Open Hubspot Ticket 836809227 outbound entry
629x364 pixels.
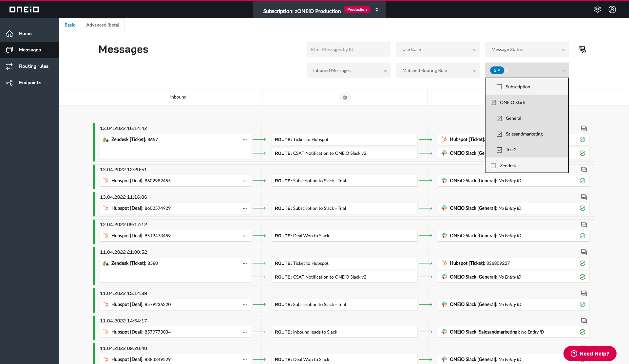click(514, 263)
